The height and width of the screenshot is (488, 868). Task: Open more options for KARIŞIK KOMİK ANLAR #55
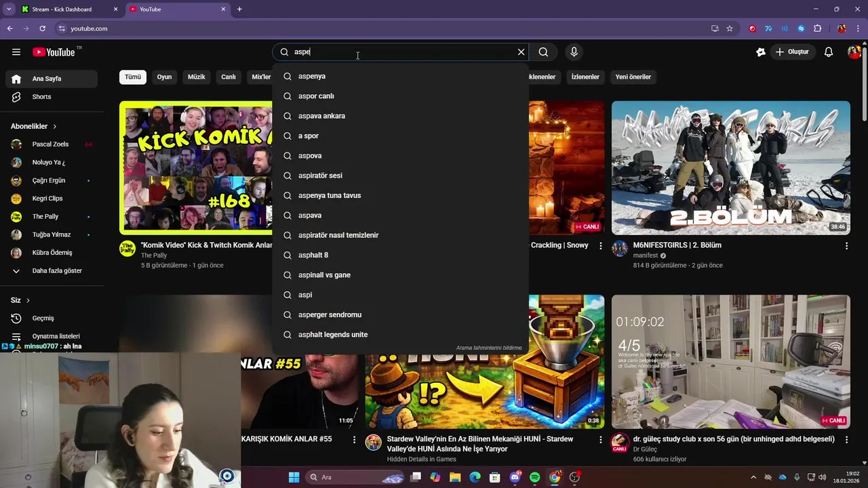tap(354, 440)
